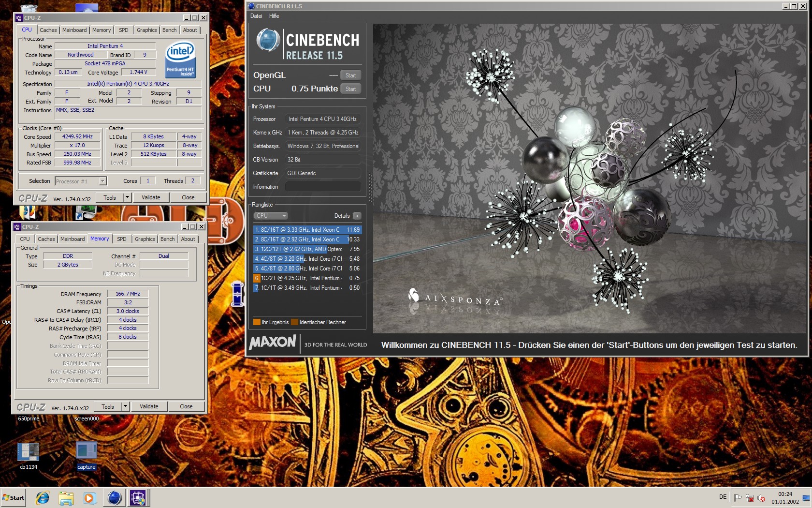Open the CPU ranking type dropdown
Image resolution: width=812 pixels, height=508 pixels.
(271, 216)
